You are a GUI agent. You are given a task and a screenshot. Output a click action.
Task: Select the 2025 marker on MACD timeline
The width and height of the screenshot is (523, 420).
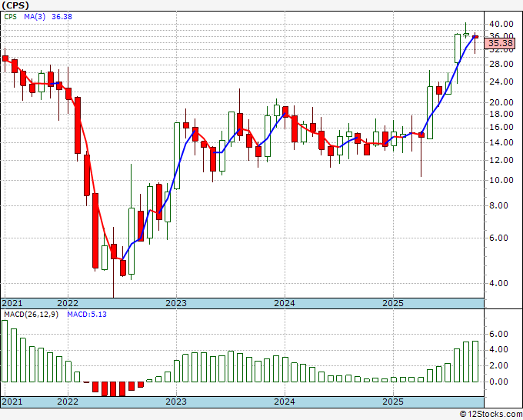[x=393, y=402]
